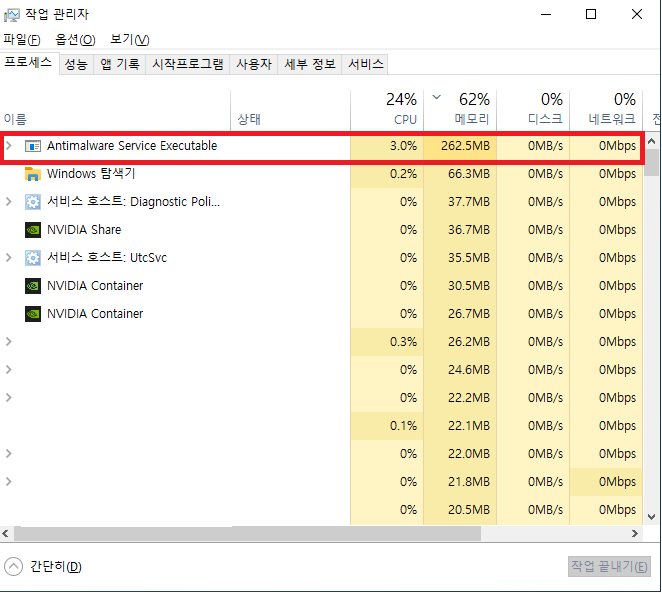
Task: Click the vertical scrollbar up arrow
Action: pos(651,141)
